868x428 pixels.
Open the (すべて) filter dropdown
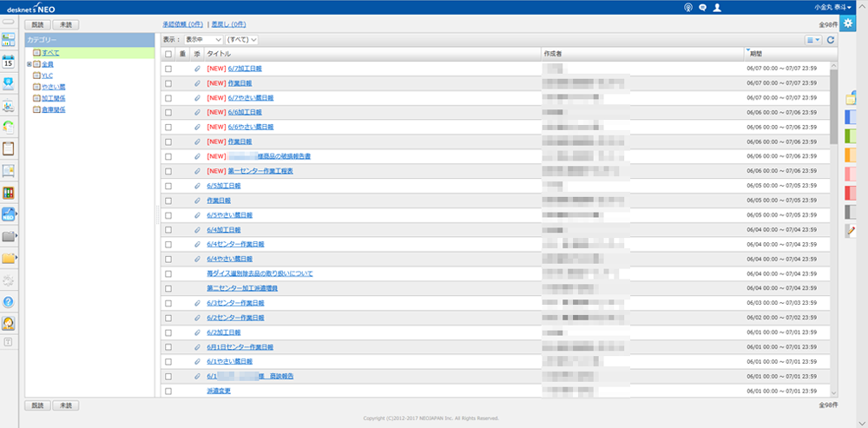242,40
